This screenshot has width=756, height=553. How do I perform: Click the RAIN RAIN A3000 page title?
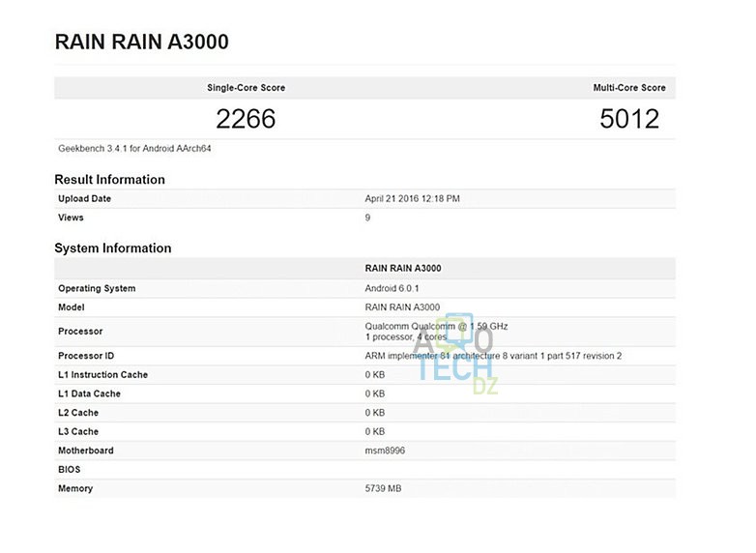142,42
